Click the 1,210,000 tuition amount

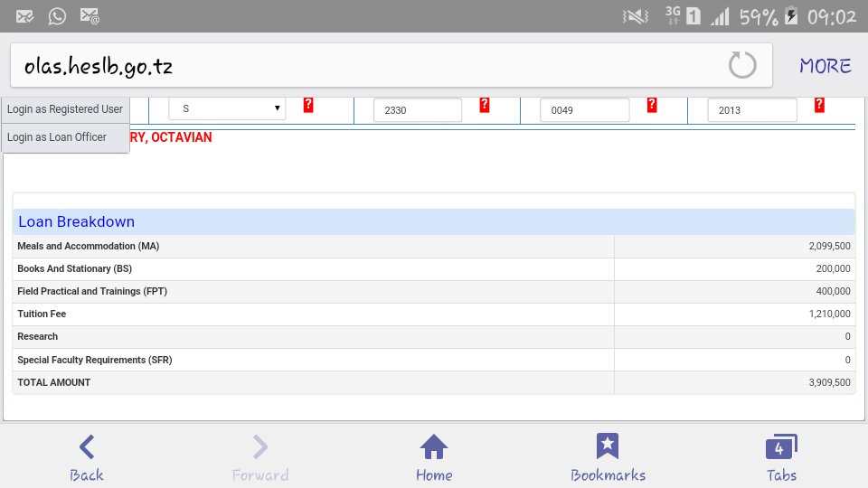[x=829, y=314]
